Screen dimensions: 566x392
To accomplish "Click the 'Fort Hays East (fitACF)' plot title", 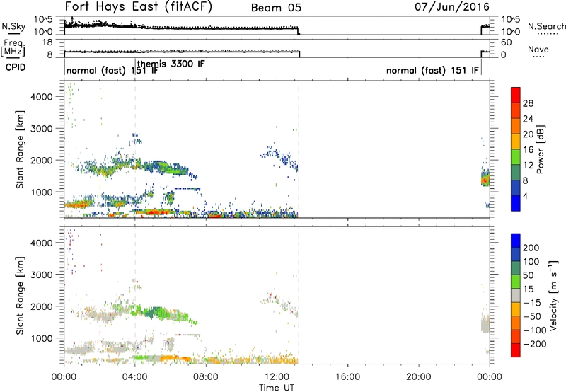I will [138, 6].
